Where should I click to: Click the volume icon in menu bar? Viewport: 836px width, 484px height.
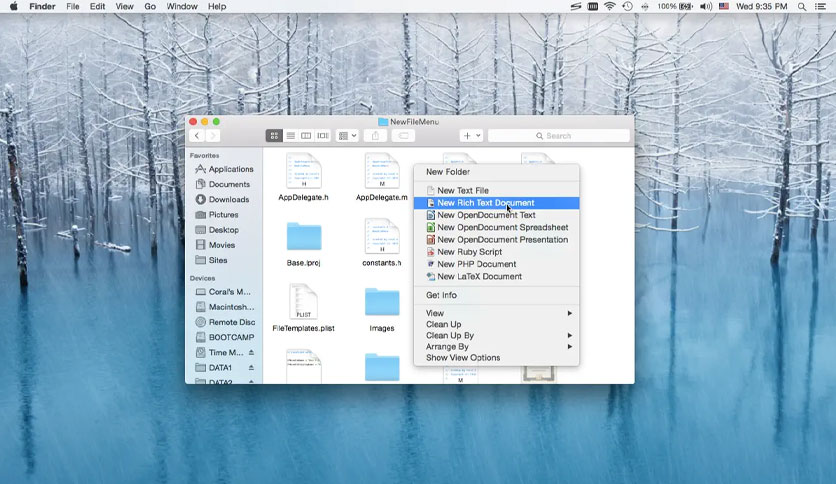pyautogui.click(x=706, y=6)
